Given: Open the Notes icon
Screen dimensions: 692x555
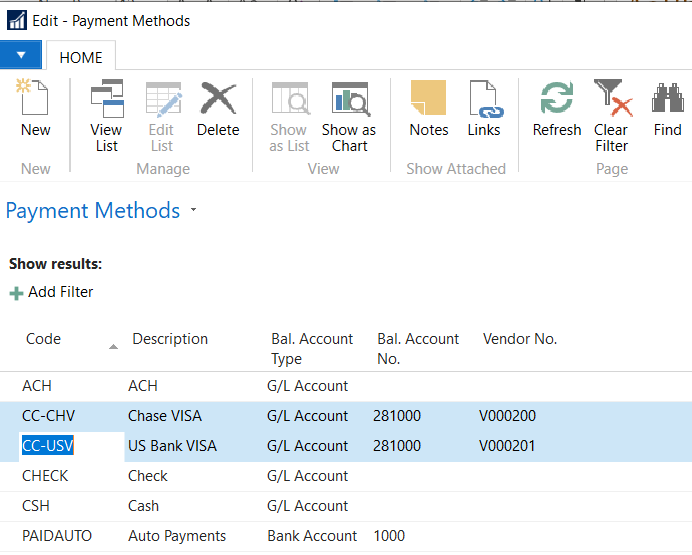Looking at the screenshot, I should (428, 101).
